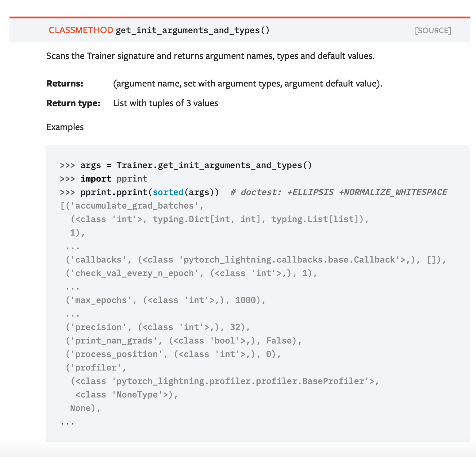Click the doctest ELLIPSIS comment in code
The width and height of the screenshot is (476, 457).
339,192
